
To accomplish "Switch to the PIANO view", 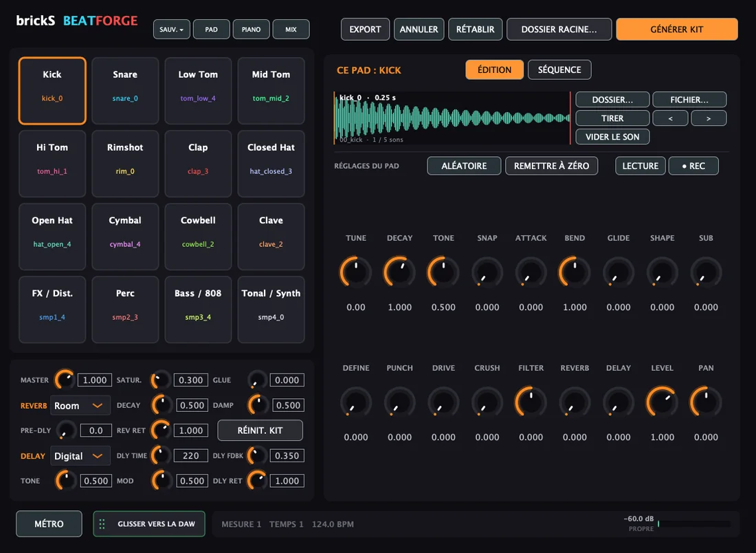I will 251,30.
